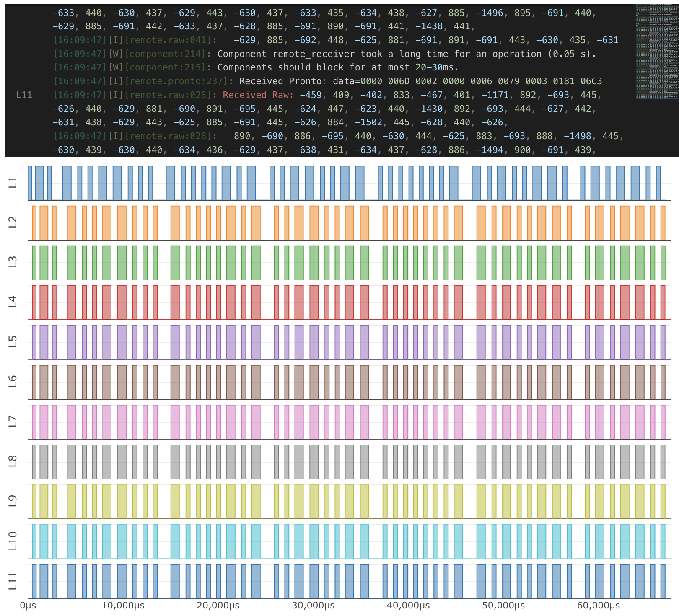Click the 30,000µs axis tick label
The image size is (679, 616).
click(x=314, y=606)
